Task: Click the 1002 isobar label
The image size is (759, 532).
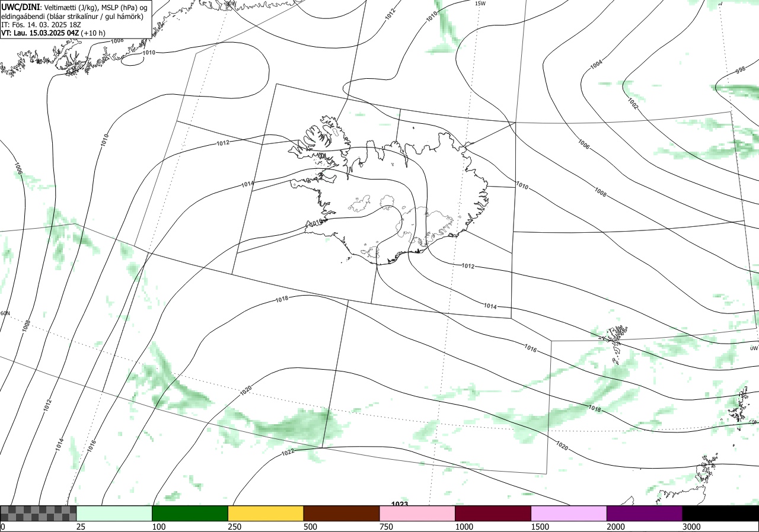Action: 633,104
